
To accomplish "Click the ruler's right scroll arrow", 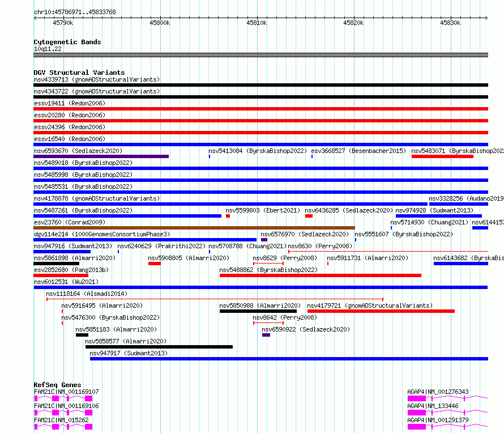I will pos(486,18).
